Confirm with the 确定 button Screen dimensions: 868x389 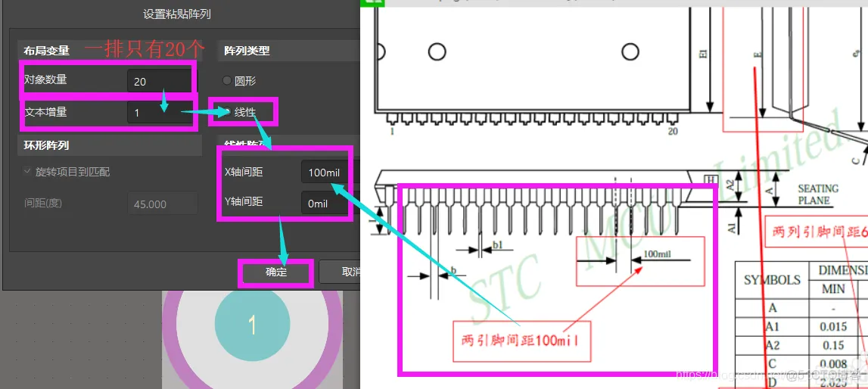pos(275,272)
